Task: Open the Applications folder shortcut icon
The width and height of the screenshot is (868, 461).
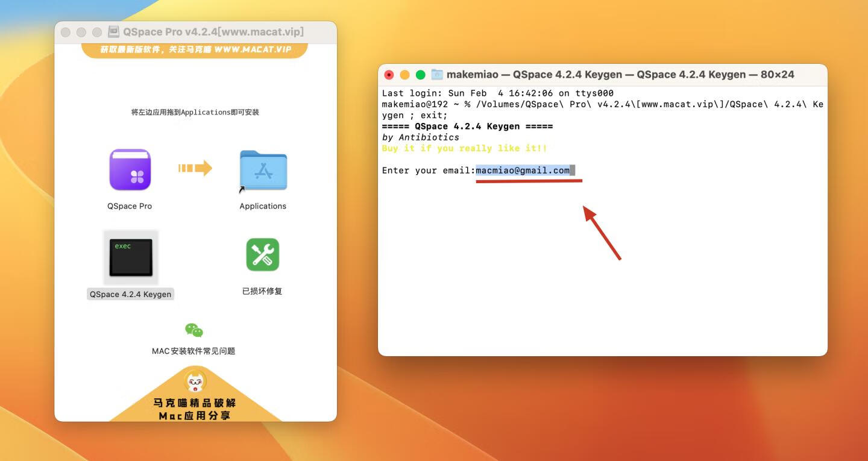Action: coord(263,171)
